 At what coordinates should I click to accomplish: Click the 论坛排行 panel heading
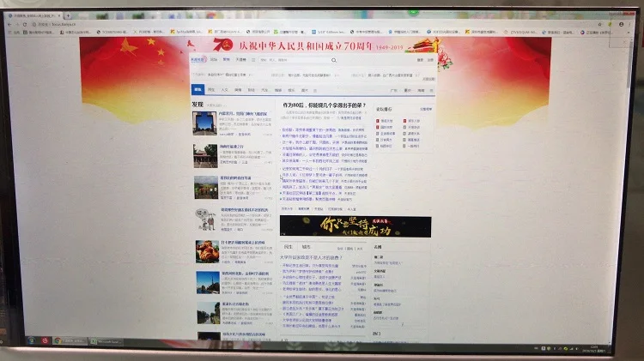coord(384,109)
